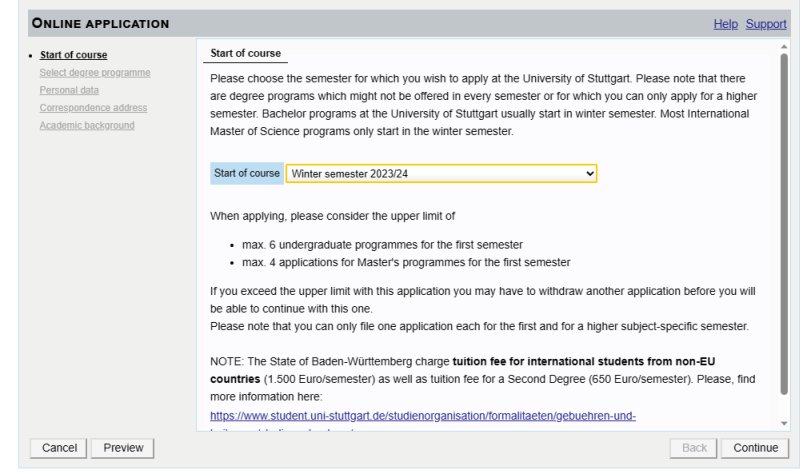
Task: Expand the Winter semester 2023/24 dropdown
Action: [x=441, y=173]
